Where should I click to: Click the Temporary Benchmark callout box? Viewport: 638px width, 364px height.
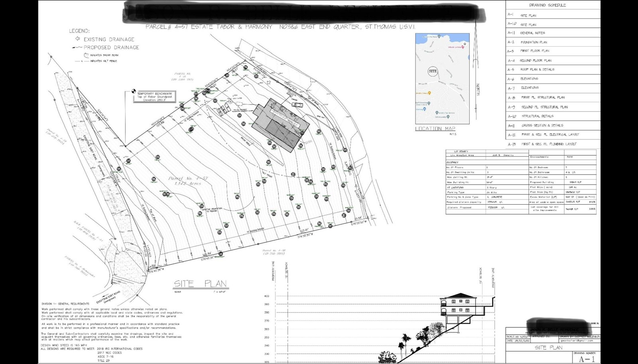click(x=155, y=97)
